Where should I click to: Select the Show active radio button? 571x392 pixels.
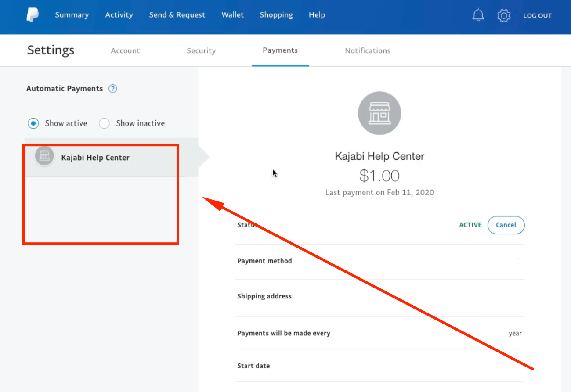[x=33, y=123]
